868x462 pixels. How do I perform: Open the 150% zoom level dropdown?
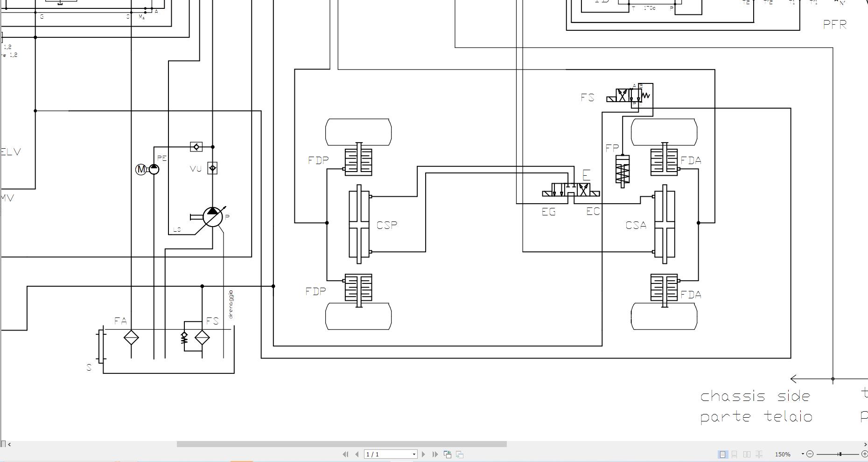coord(803,454)
